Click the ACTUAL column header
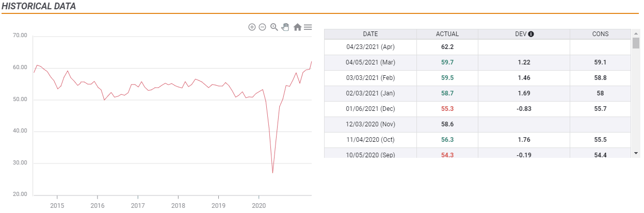 [x=447, y=34]
